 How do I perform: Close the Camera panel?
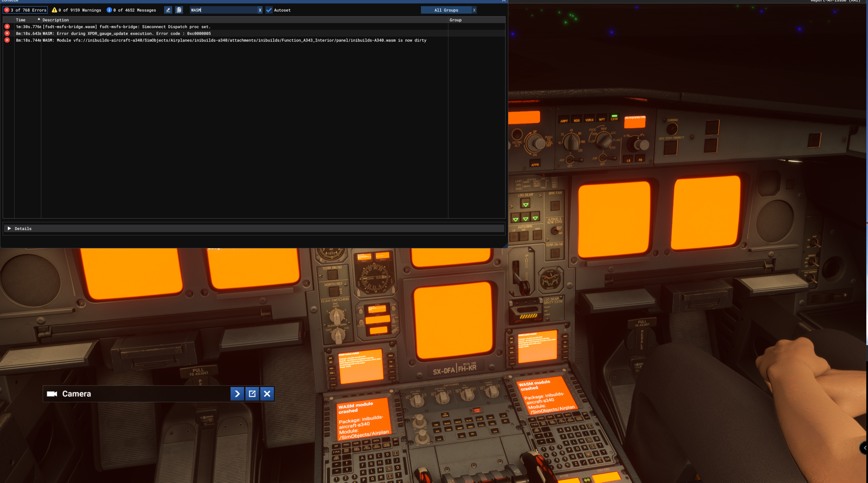point(267,394)
